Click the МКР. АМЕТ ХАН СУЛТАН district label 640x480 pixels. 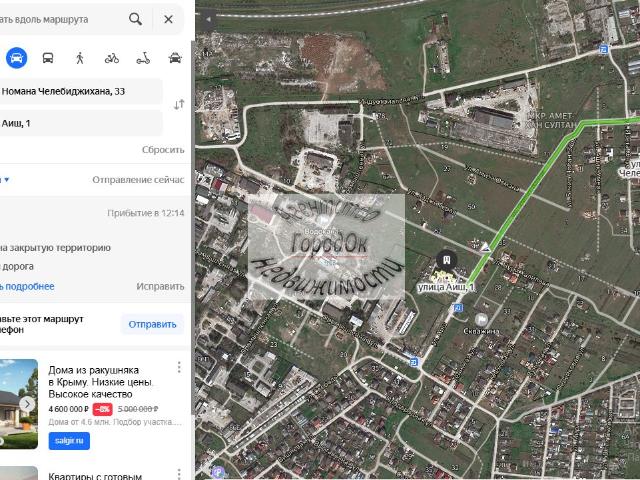(x=552, y=120)
